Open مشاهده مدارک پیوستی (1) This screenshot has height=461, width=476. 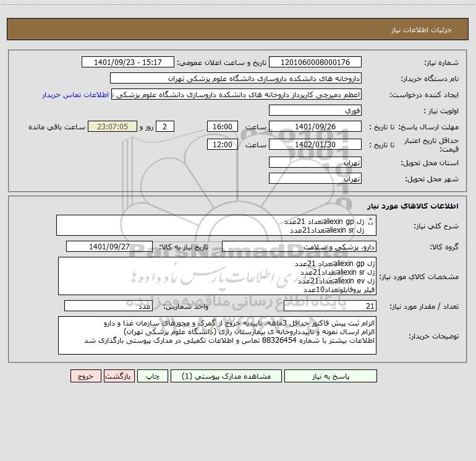pos(226,376)
